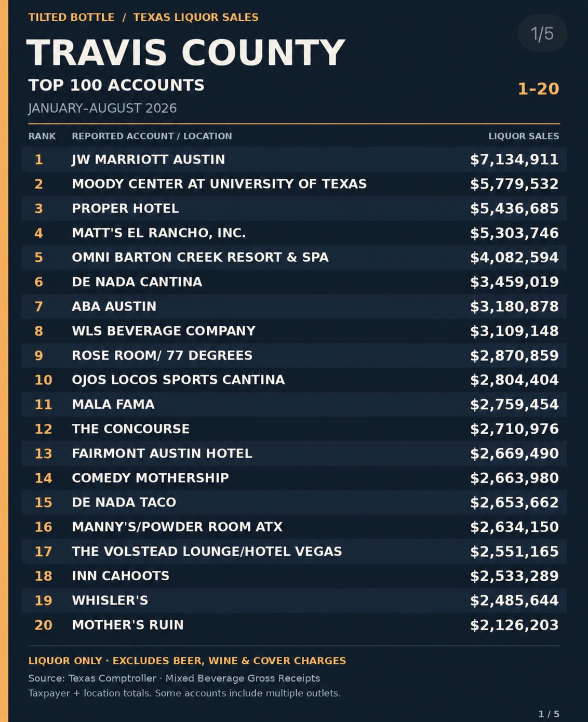The width and height of the screenshot is (588, 722).
Task: Select Omni Barton Creek Resort & Spa row
Action: point(294,257)
